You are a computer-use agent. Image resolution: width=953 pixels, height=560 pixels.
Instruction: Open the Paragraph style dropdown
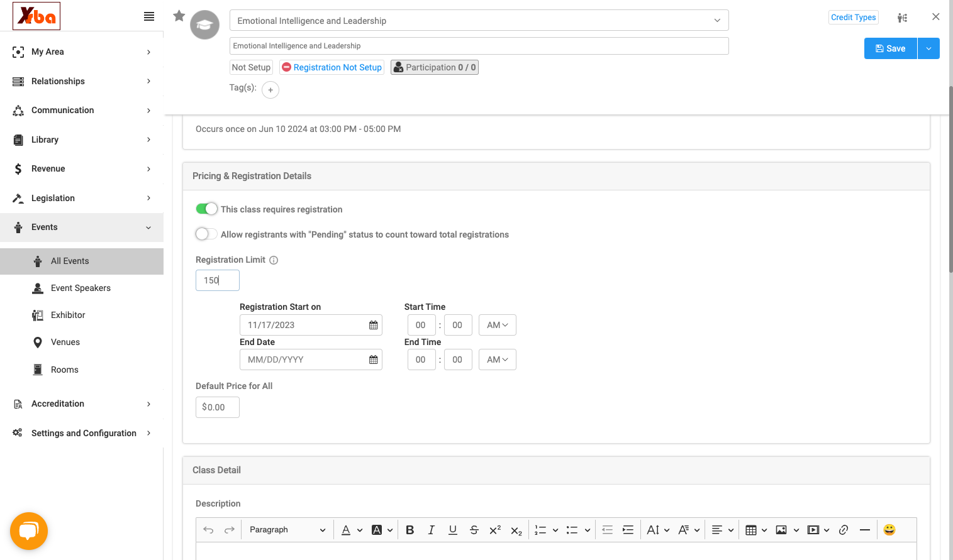[287, 530]
